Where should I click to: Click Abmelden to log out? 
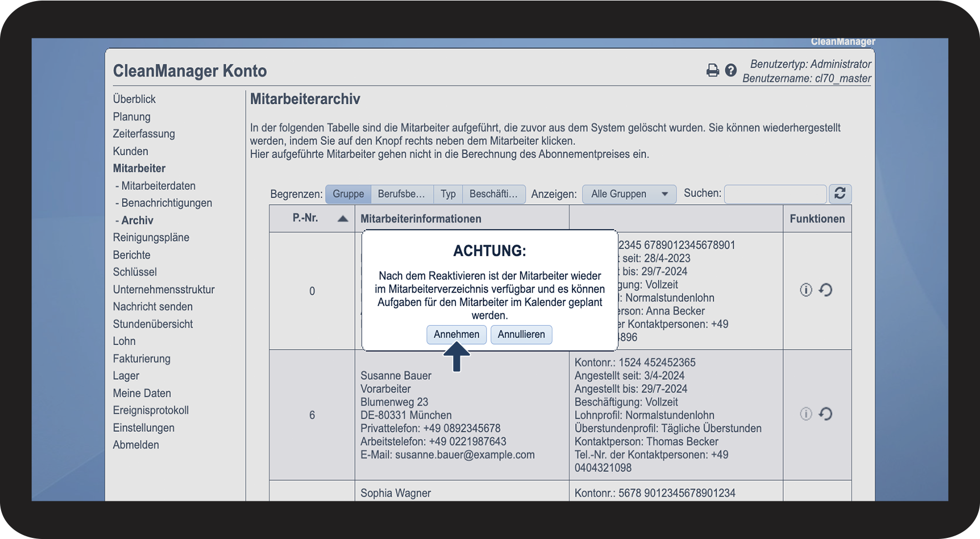pos(136,445)
